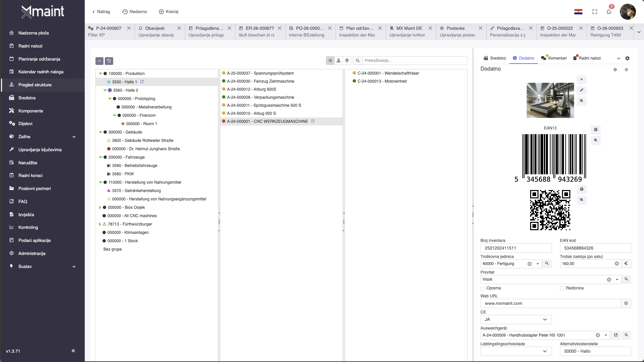The height and width of the screenshot is (362, 644).
Task: Check the Radionica checkbox
Action: [x=562, y=288]
